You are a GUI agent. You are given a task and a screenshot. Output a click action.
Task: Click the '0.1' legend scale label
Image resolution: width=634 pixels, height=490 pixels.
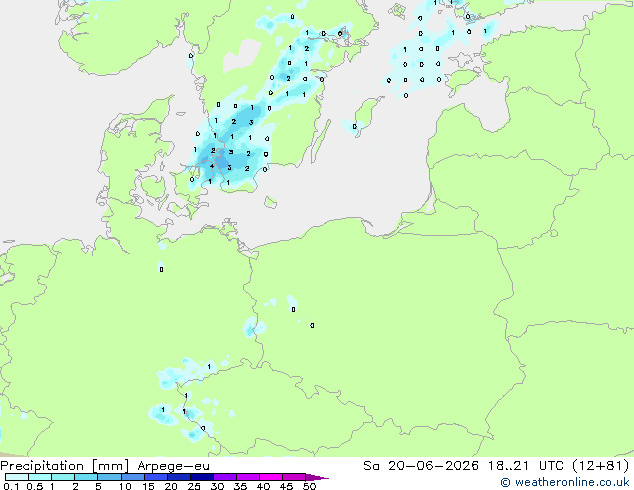[11, 486]
